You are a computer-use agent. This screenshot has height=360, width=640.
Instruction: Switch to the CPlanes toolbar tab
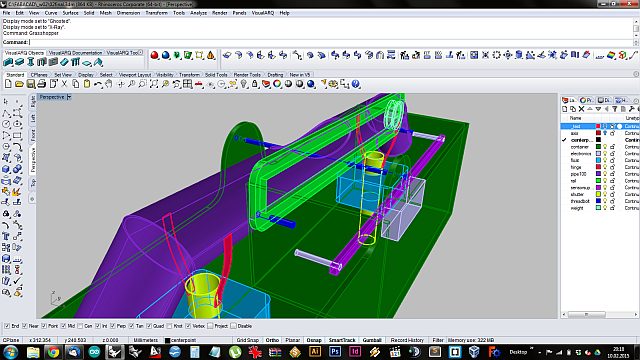tap(39, 75)
